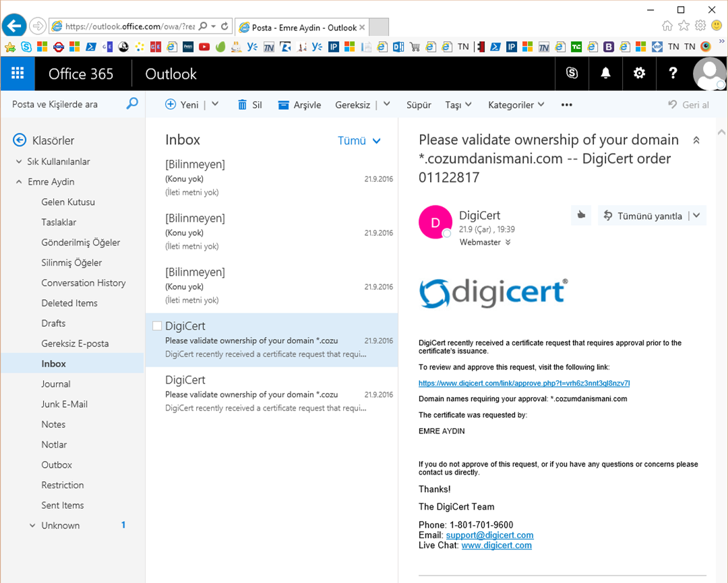Close the Posta - Emre Aydin tab
728x583 pixels.
(x=362, y=28)
